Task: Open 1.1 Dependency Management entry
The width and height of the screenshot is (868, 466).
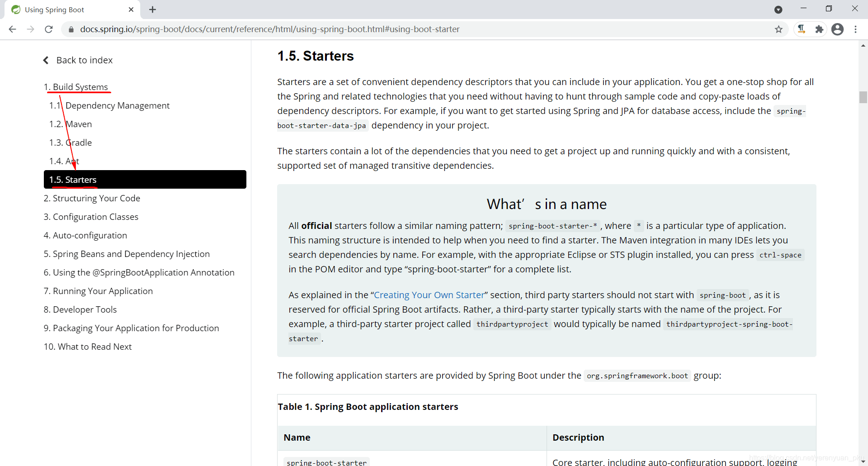Action: click(x=109, y=105)
